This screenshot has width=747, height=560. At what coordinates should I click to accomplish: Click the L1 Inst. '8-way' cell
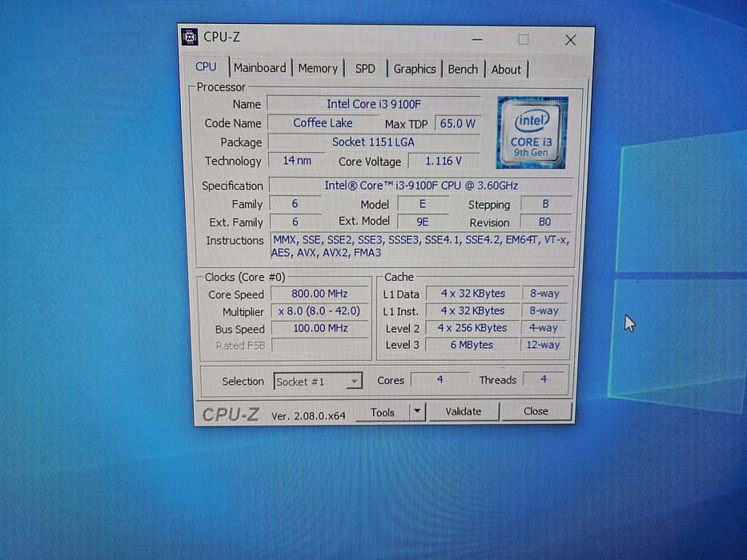544,311
